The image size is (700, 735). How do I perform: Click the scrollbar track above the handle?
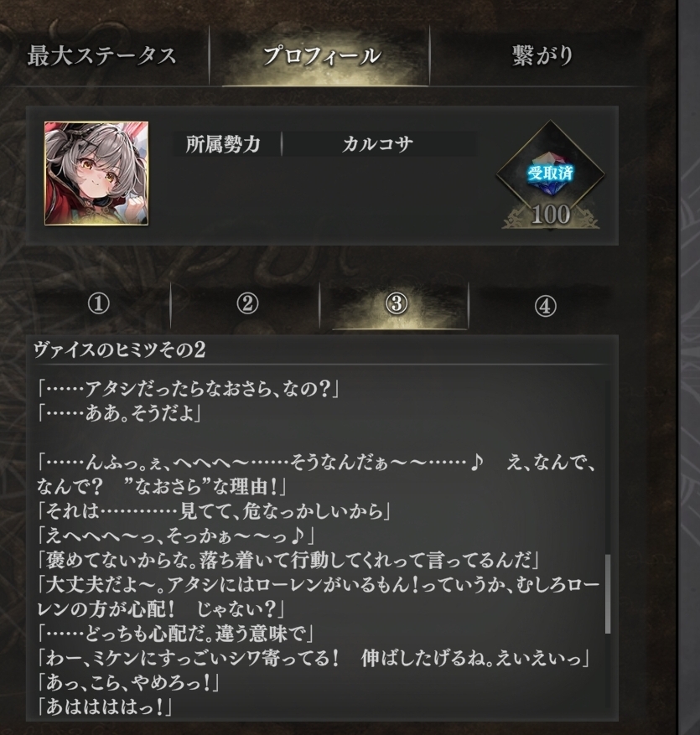(x=608, y=467)
